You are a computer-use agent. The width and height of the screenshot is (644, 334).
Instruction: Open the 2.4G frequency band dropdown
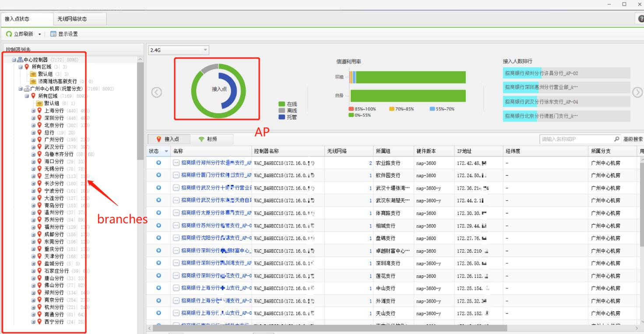[x=179, y=50]
